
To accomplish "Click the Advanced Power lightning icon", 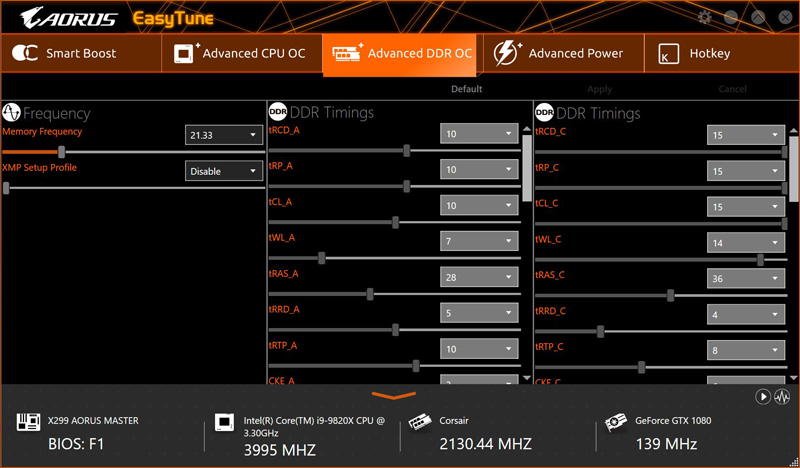I will (x=506, y=53).
